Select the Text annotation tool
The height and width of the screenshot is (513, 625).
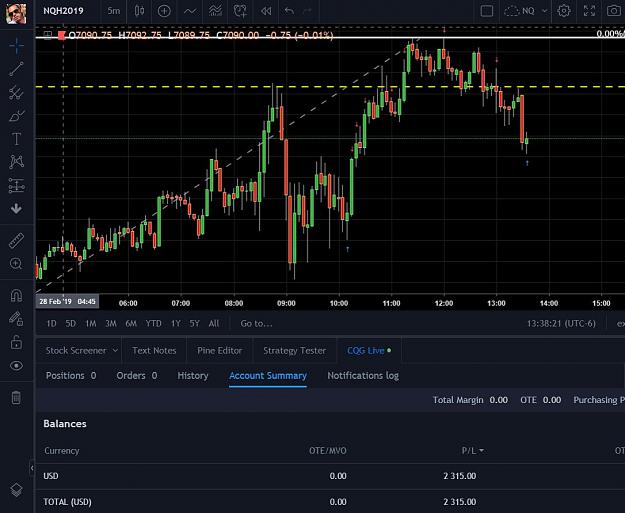tap(16, 139)
